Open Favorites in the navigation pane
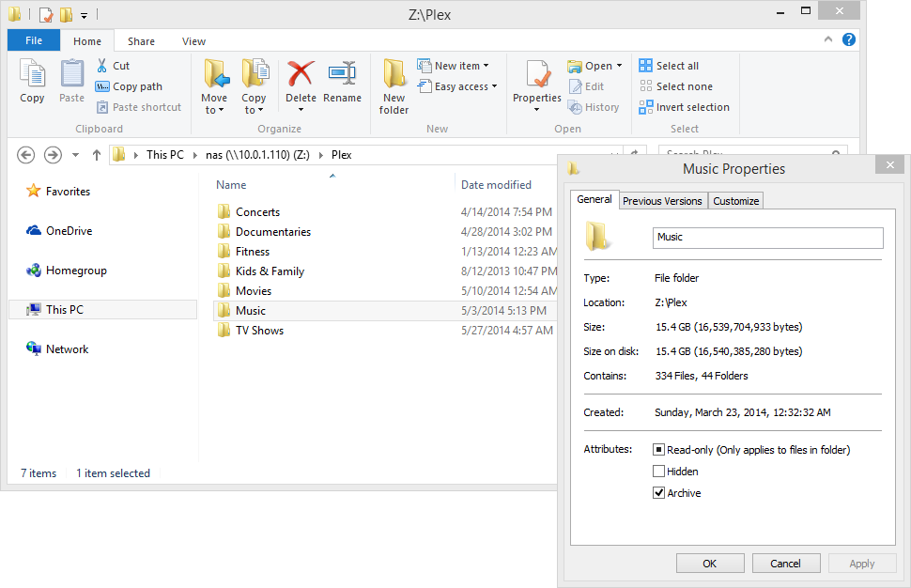 point(58,192)
